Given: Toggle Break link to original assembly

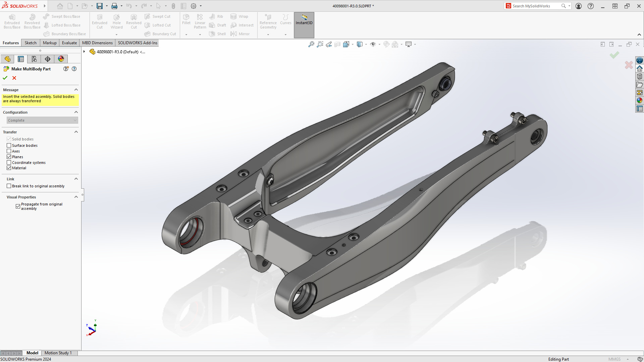Looking at the screenshot, I should (x=9, y=186).
